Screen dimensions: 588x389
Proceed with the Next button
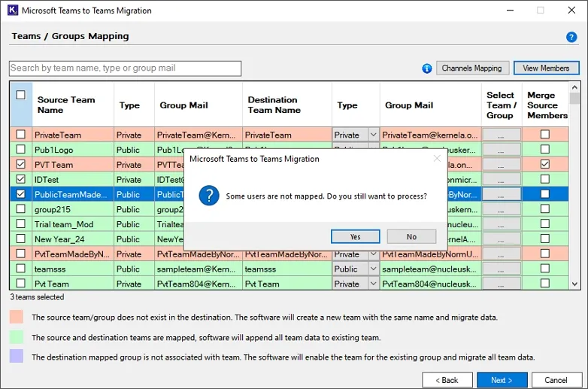(x=502, y=380)
